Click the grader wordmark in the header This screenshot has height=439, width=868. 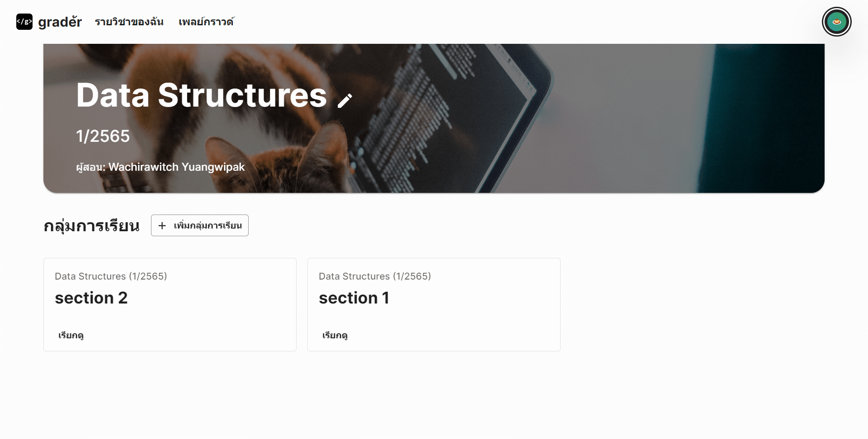(60, 21)
